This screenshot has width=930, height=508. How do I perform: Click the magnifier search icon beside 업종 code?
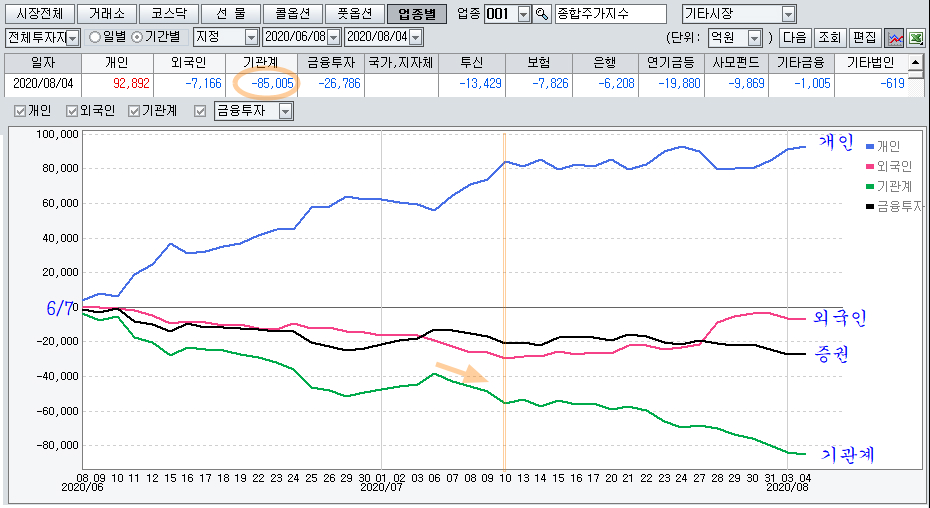tap(542, 14)
